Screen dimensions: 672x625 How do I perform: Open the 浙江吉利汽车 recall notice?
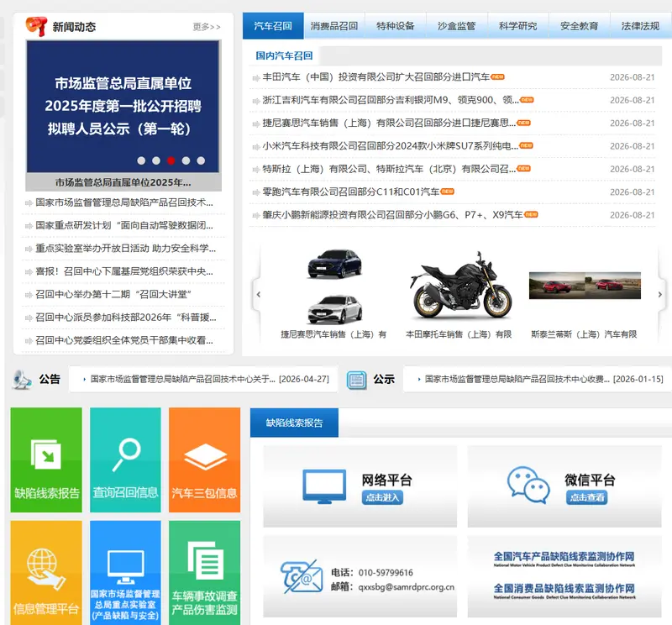pyautogui.click(x=391, y=100)
